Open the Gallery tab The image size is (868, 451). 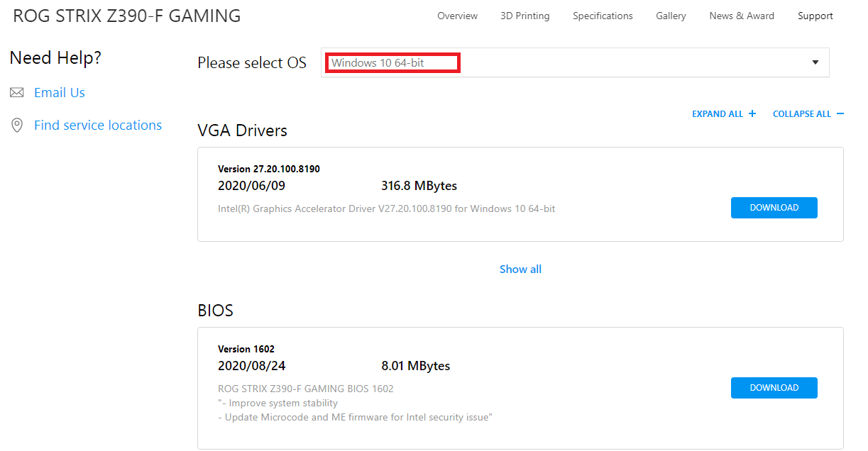671,16
